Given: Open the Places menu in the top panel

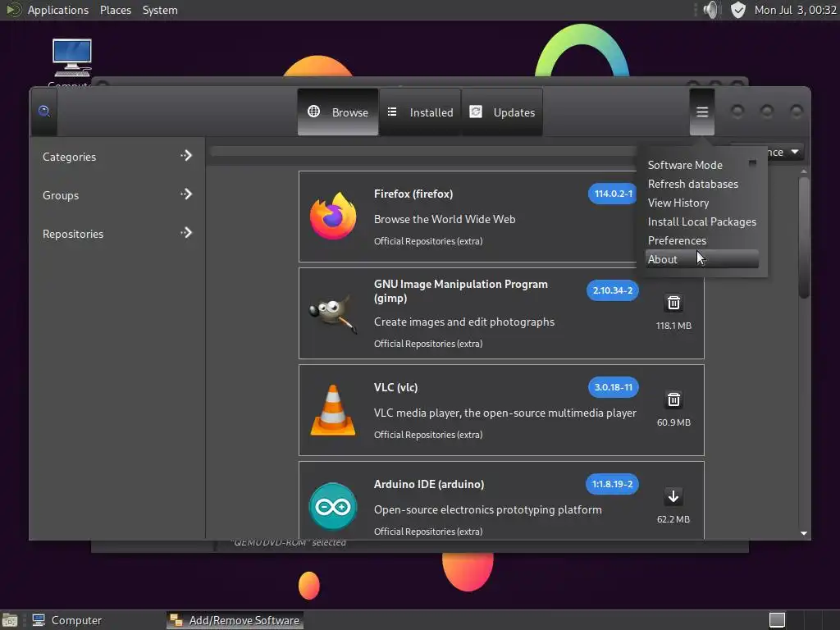Looking at the screenshot, I should (x=115, y=10).
